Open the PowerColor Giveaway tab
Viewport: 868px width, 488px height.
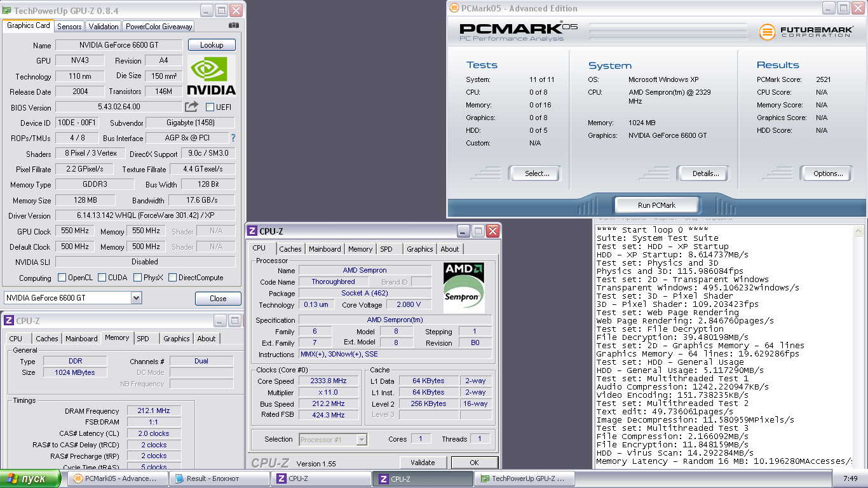coord(159,27)
